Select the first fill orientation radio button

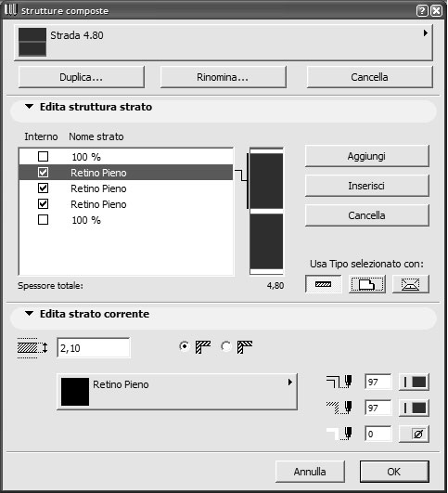(184, 346)
